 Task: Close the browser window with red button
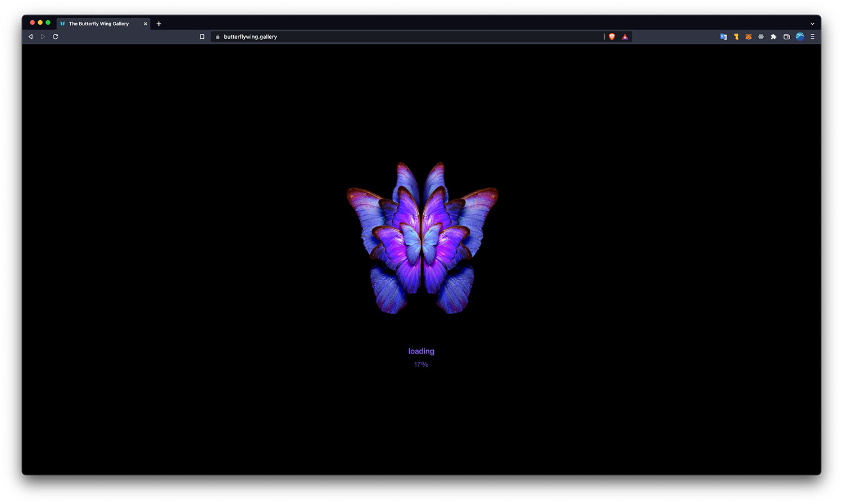coord(33,22)
